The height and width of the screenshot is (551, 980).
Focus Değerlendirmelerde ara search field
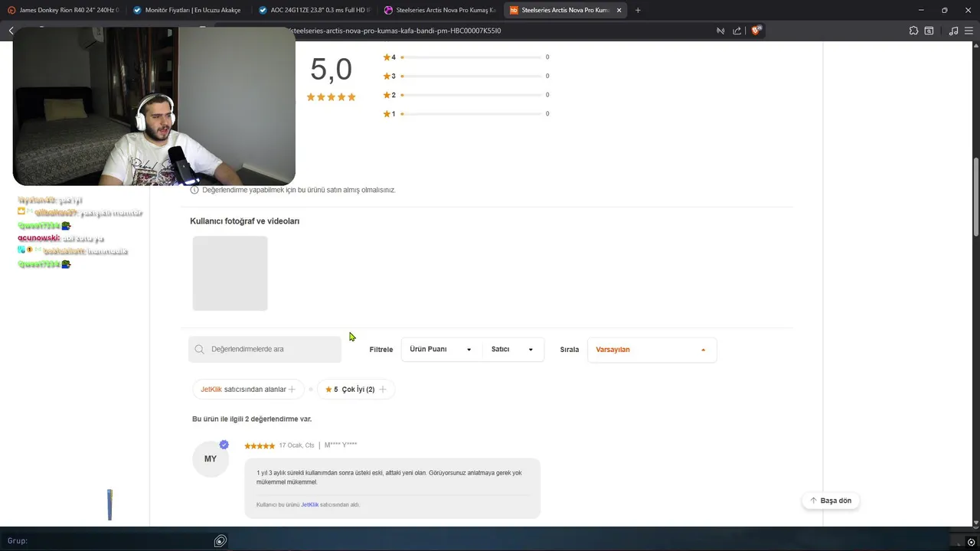click(x=265, y=349)
